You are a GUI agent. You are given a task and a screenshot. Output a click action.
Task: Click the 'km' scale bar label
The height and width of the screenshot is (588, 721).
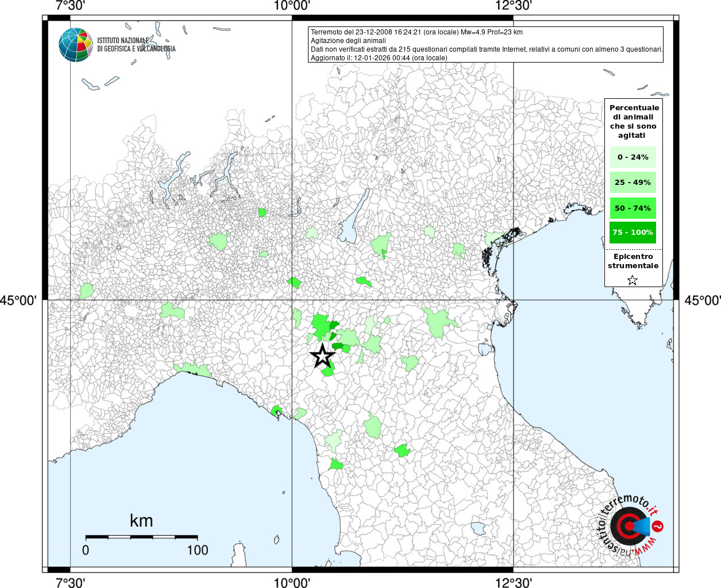point(141,521)
